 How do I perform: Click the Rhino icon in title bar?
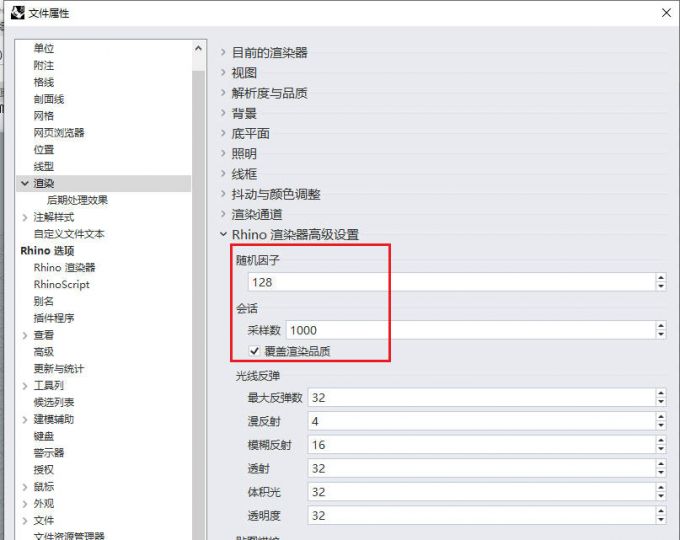click(x=17, y=13)
